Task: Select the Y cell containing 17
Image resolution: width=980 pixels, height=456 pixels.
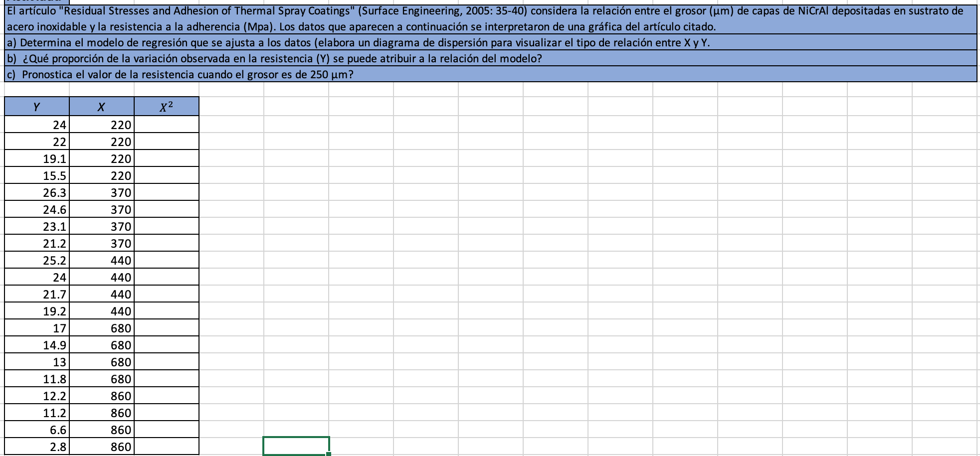Action: [37, 328]
